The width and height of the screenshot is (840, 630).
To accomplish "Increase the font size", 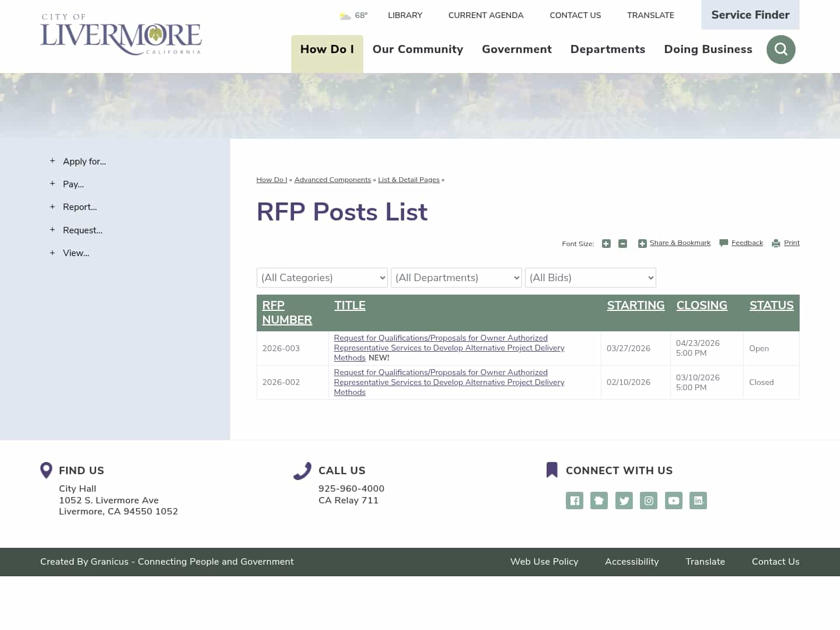I will [x=606, y=243].
